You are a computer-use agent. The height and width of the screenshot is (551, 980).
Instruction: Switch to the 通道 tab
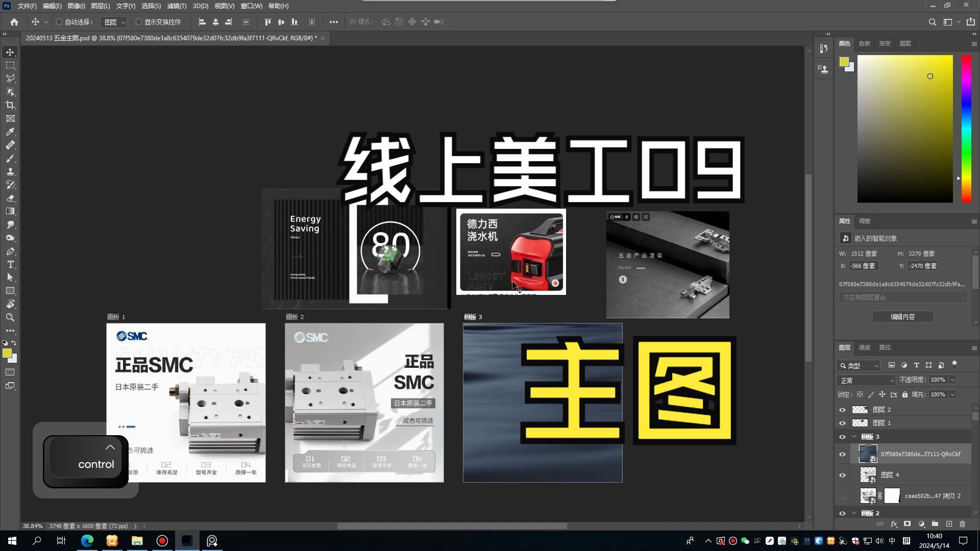[864, 347]
